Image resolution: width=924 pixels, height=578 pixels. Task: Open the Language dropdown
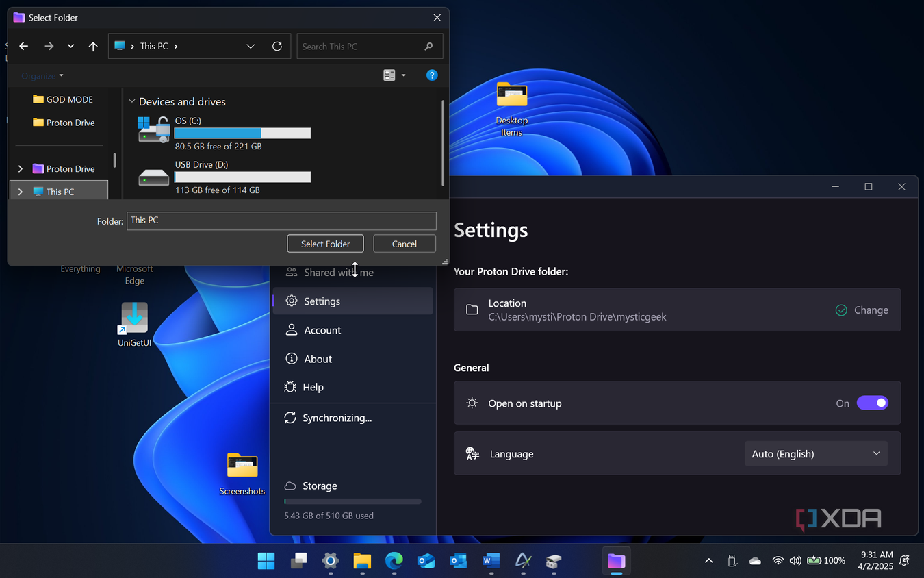816,454
